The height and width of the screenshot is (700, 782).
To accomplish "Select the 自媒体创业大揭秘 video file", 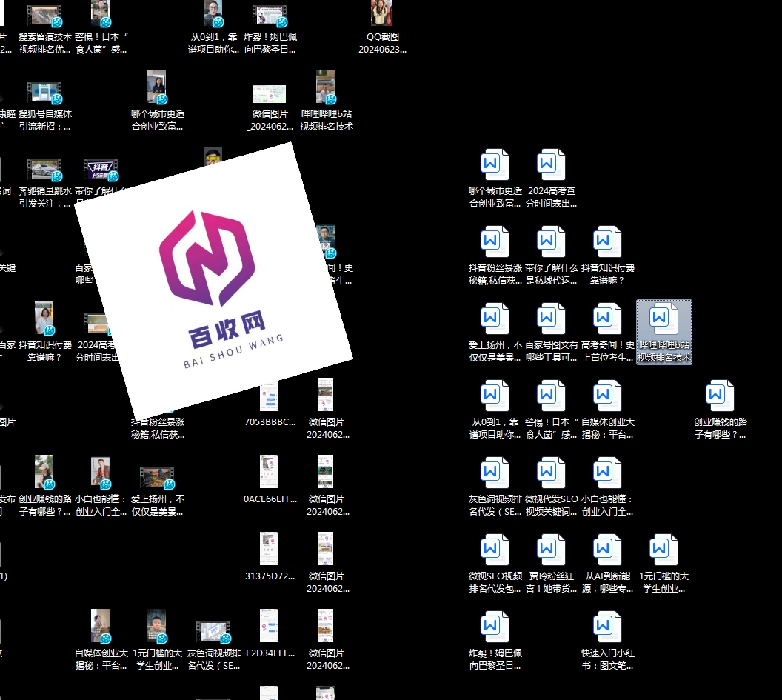I will tap(101, 641).
